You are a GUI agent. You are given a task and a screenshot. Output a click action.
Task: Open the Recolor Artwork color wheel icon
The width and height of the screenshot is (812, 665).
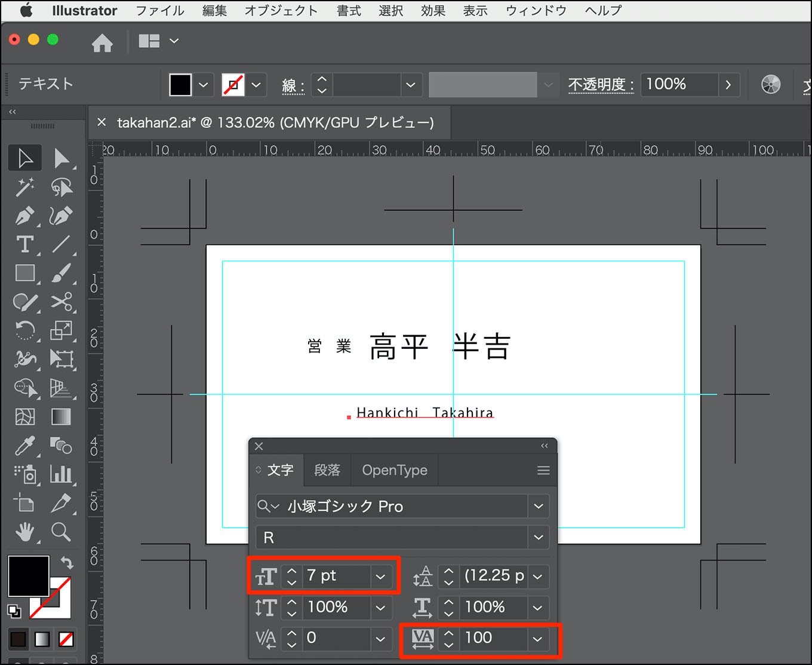(x=771, y=84)
